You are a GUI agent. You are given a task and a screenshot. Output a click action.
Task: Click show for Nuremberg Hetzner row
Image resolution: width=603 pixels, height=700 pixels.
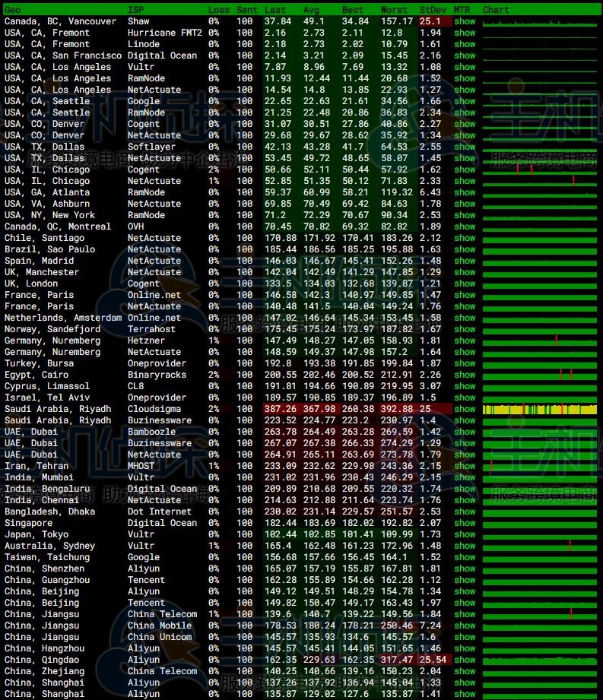pyautogui.click(x=465, y=340)
